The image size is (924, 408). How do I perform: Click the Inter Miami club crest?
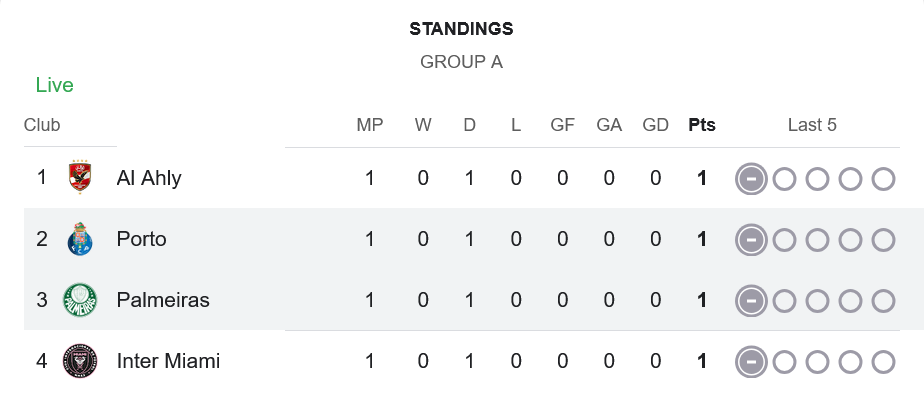(x=79, y=361)
